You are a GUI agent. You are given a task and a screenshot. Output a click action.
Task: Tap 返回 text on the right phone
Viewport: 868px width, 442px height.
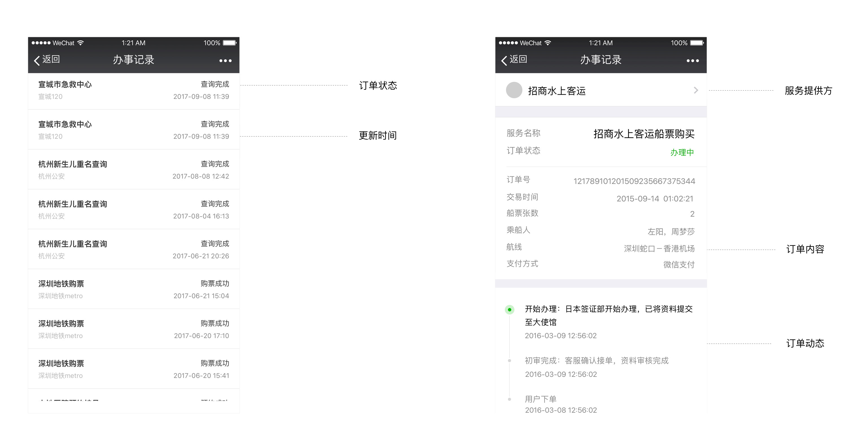[518, 59]
